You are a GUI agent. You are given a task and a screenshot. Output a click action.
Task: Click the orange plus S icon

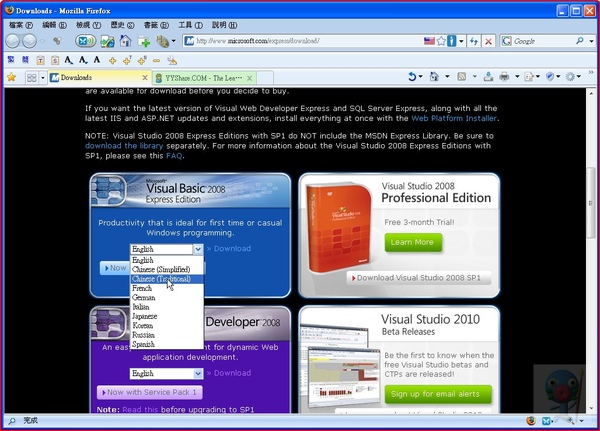142,60
